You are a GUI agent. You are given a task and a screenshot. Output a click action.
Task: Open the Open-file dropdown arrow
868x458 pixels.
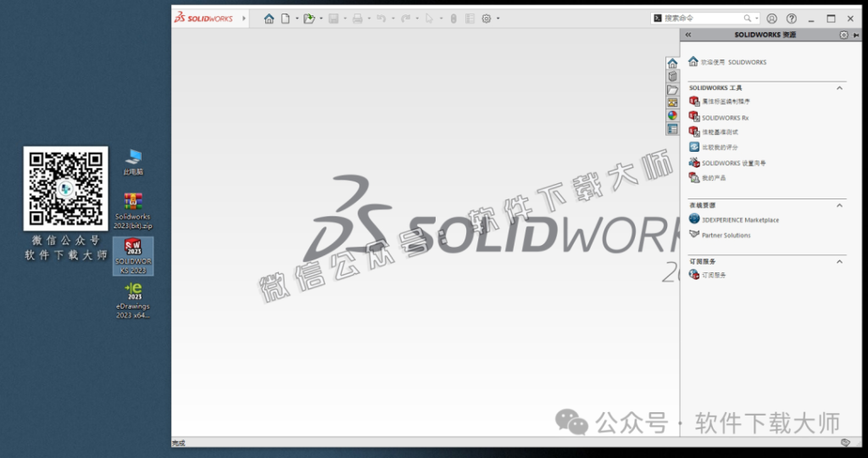coord(321,19)
